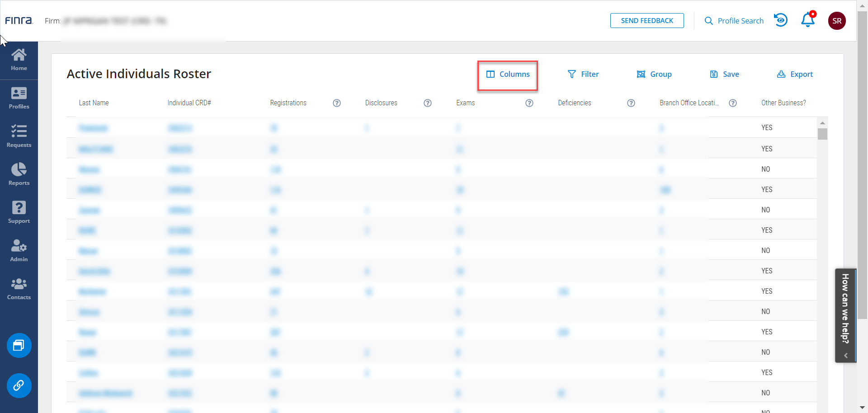Viewport: 868px width, 413px height.
Task: Click the help icon beside Registrations
Action: [x=336, y=103]
